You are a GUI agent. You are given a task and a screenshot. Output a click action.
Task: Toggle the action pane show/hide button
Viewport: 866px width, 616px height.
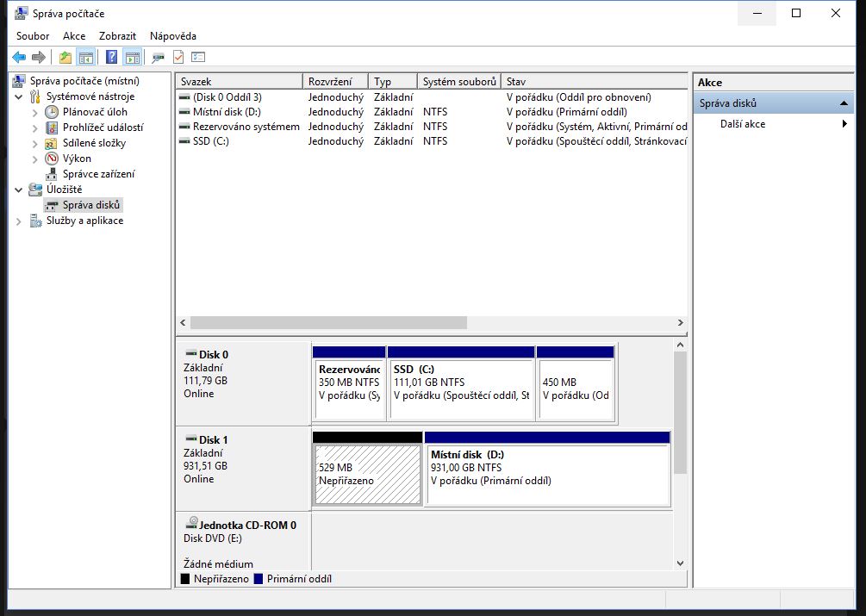[x=132, y=58]
